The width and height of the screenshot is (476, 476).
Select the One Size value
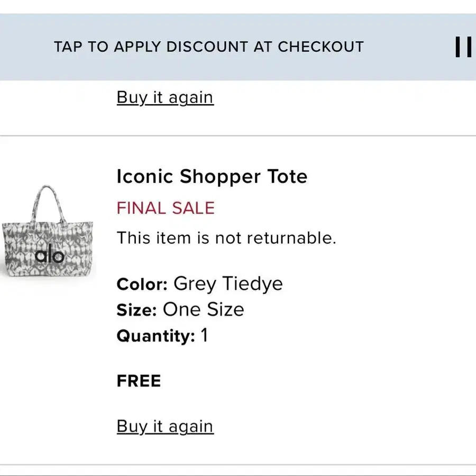click(203, 309)
